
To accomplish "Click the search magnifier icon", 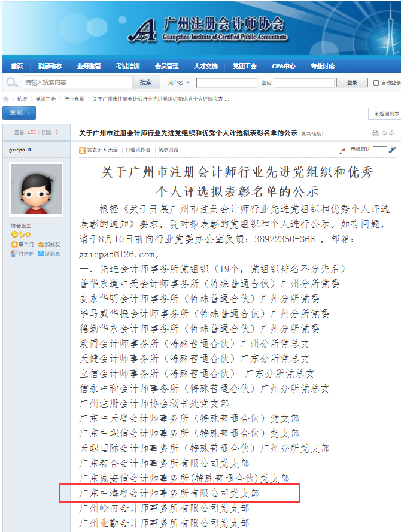I will 12,83.
